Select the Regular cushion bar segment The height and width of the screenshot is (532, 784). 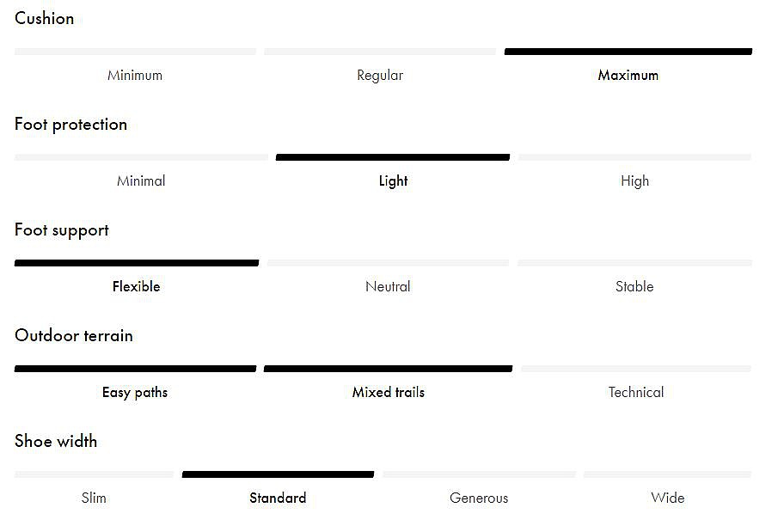coord(380,52)
